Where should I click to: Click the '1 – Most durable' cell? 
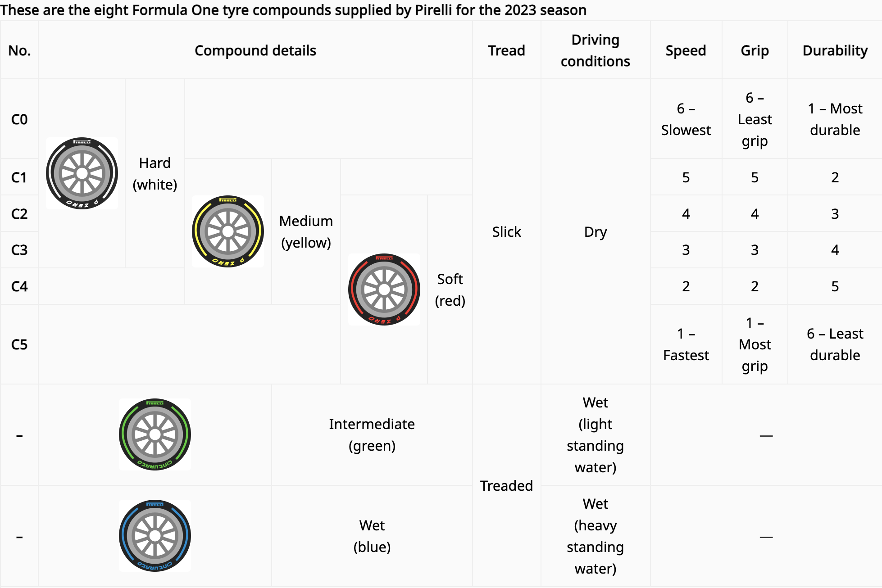click(x=835, y=119)
